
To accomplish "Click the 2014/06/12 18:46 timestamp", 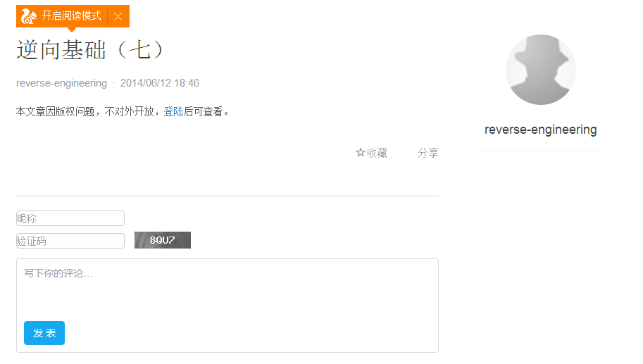I will point(160,83).
